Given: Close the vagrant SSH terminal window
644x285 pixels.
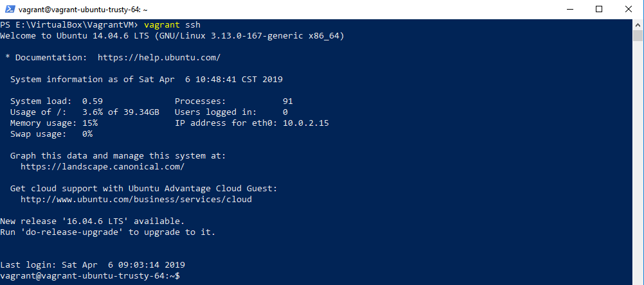Looking at the screenshot, I should 629,9.
